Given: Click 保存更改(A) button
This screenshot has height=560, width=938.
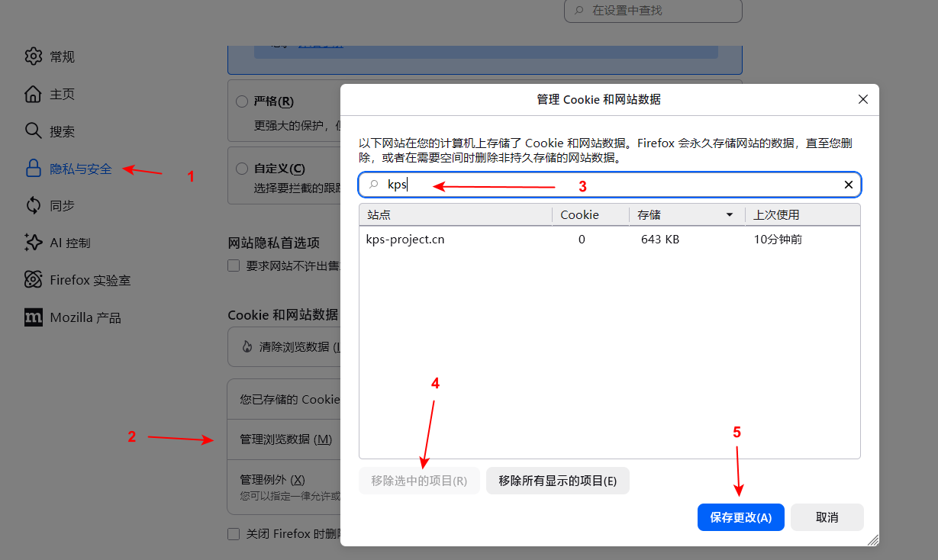Looking at the screenshot, I should 741,517.
